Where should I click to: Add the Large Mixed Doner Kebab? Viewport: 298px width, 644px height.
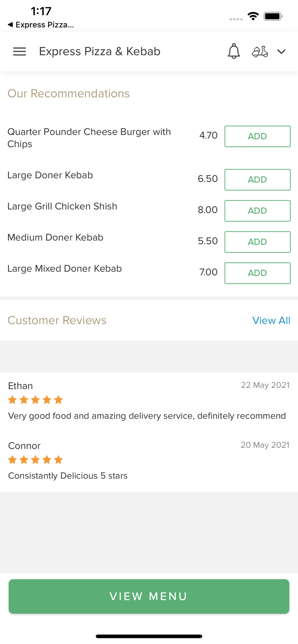257,273
